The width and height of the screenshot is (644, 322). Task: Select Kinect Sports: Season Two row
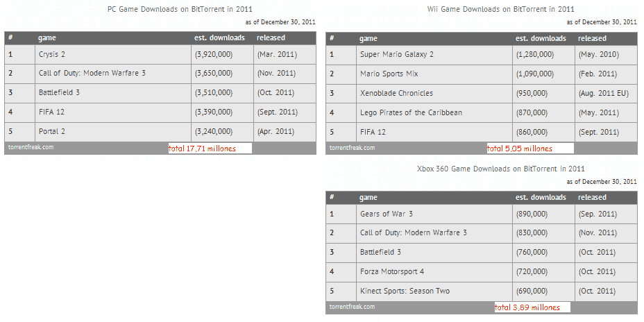[482, 291]
